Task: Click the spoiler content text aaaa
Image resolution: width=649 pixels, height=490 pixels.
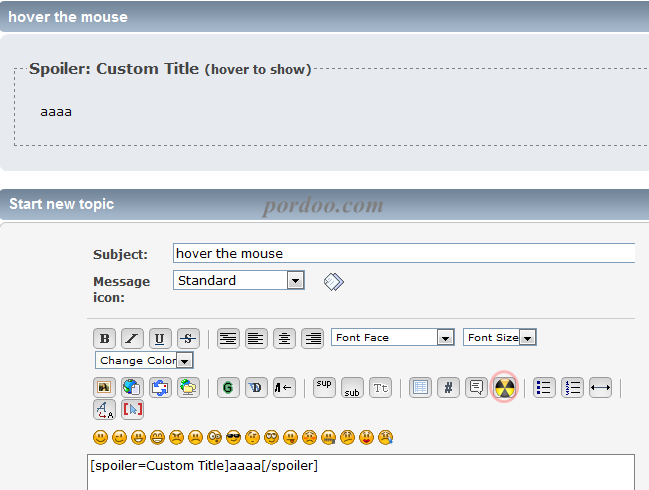Action: pos(56,112)
